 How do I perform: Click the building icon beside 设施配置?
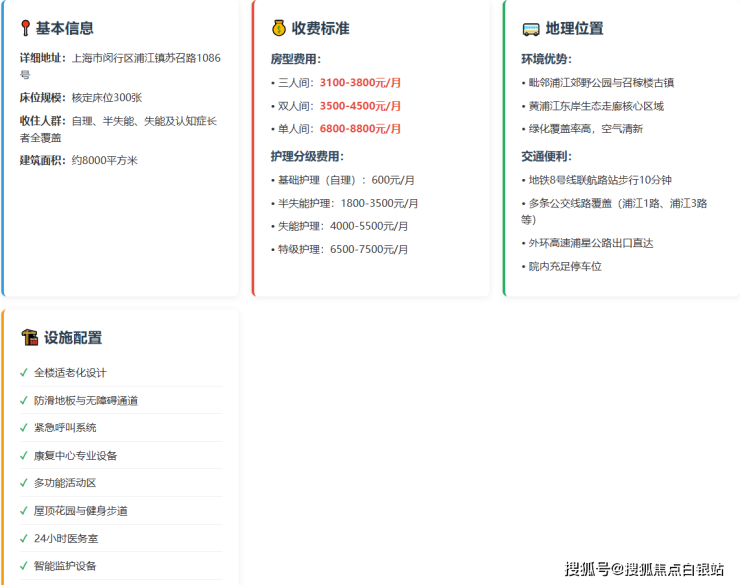point(30,338)
